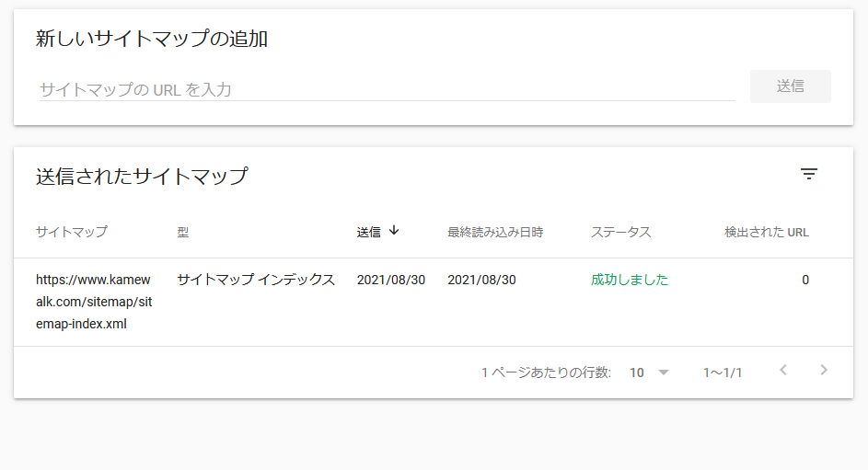
Task: Sort by the 型 column header
Action: pos(182,232)
